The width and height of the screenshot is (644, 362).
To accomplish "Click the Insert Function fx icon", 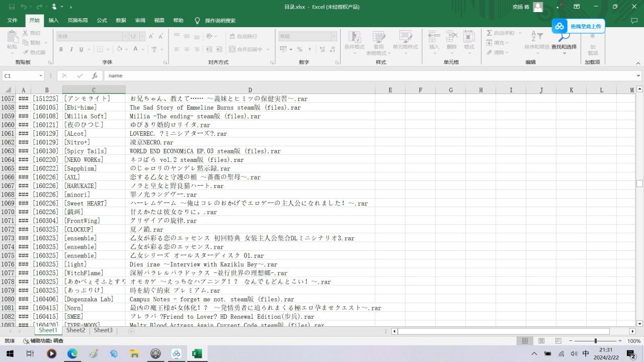I will [x=95, y=75].
